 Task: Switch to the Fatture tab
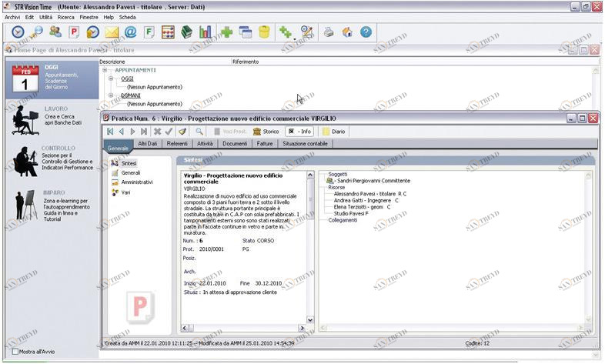pos(265,143)
